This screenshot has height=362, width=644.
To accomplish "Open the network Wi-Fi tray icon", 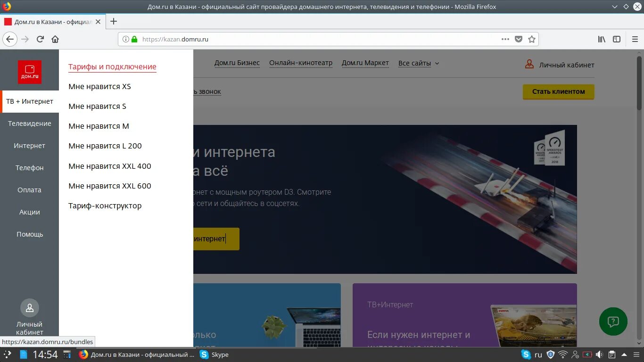I will point(562,354).
